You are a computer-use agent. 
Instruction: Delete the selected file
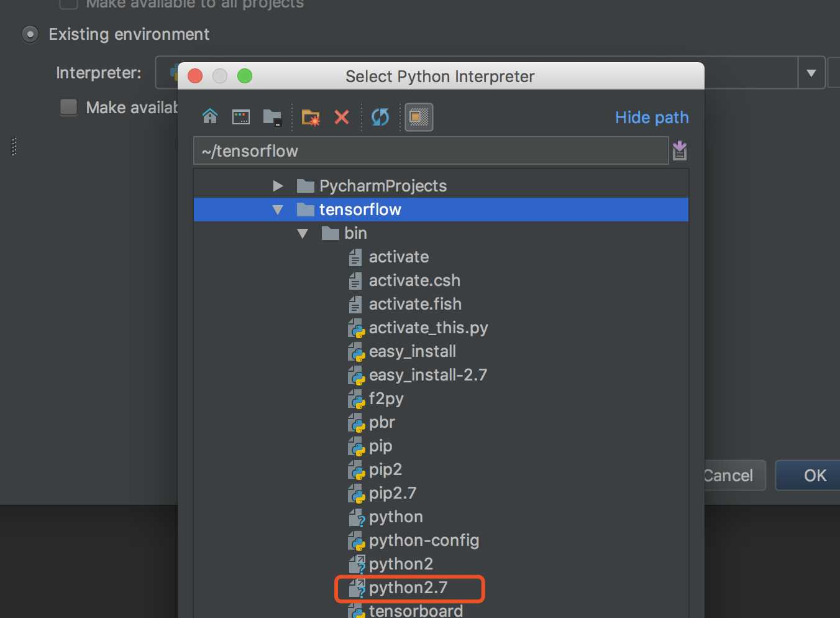[x=342, y=117]
